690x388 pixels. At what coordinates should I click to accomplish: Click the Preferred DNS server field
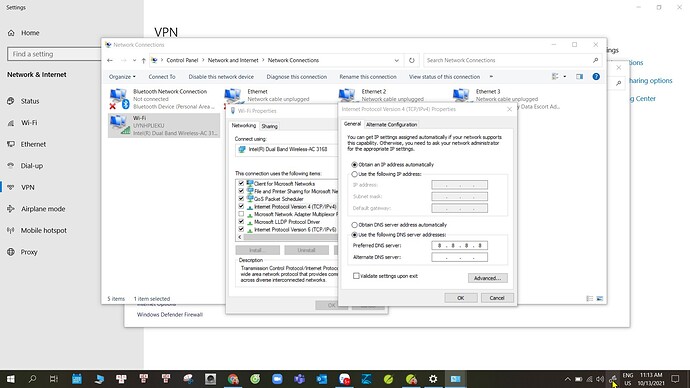click(459, 245)
